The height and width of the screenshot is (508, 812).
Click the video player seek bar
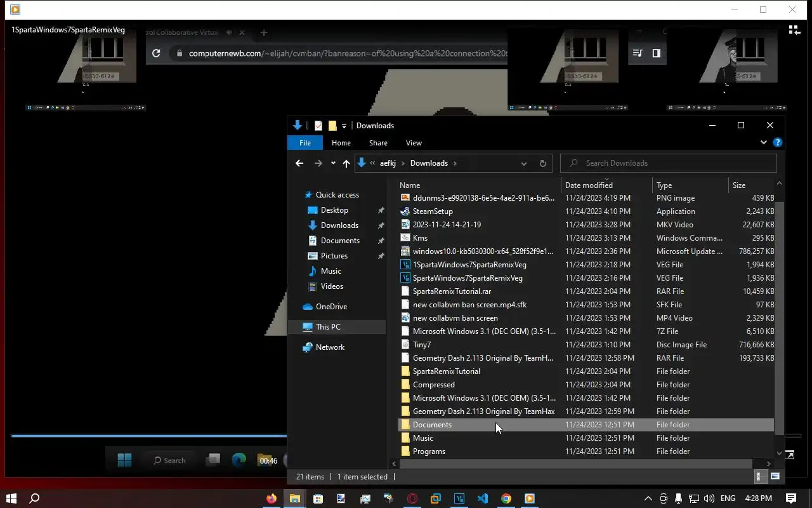click(x=406, y=436)
